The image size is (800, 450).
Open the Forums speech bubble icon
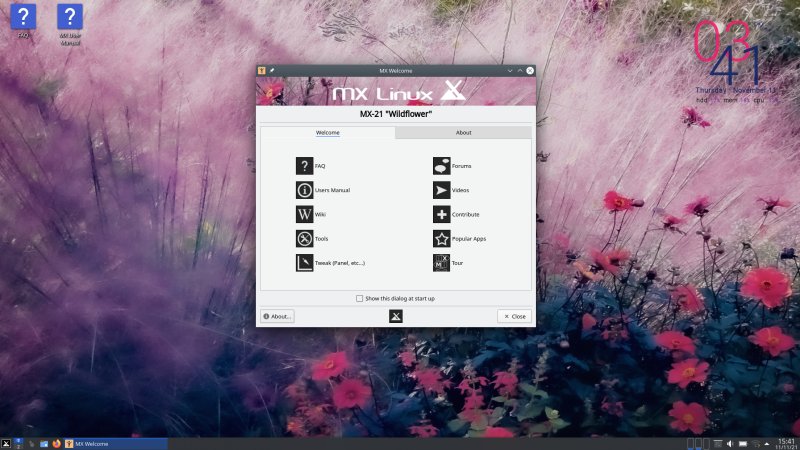[441, 166]
